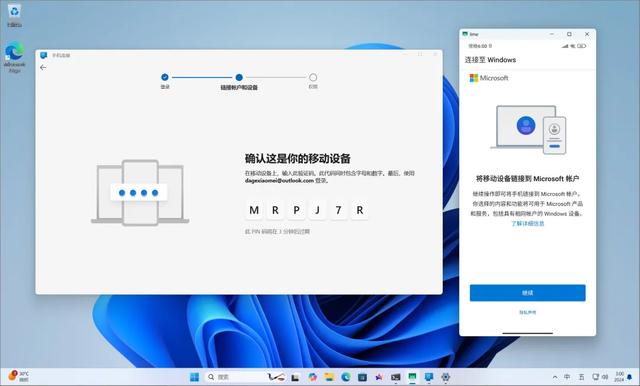Click the completed sign-in step checkmark
Screen dimensions: 640x386
pyautogui.click(x=164, y=77)
